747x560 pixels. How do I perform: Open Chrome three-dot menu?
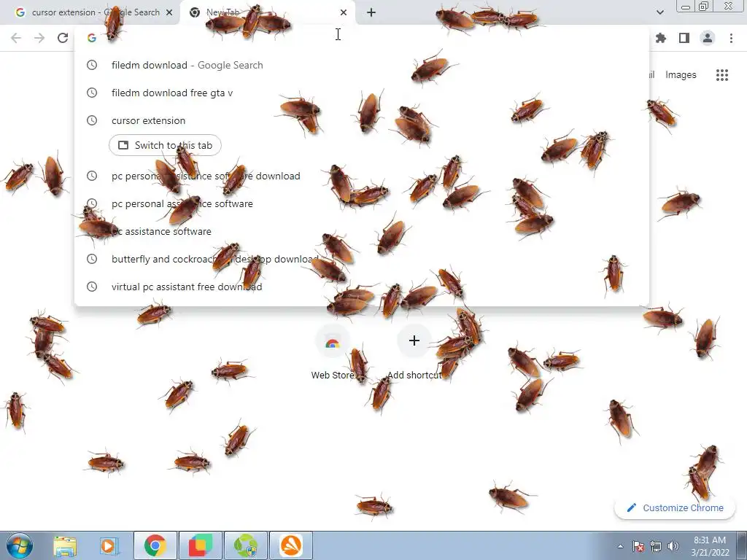(731, 38)
